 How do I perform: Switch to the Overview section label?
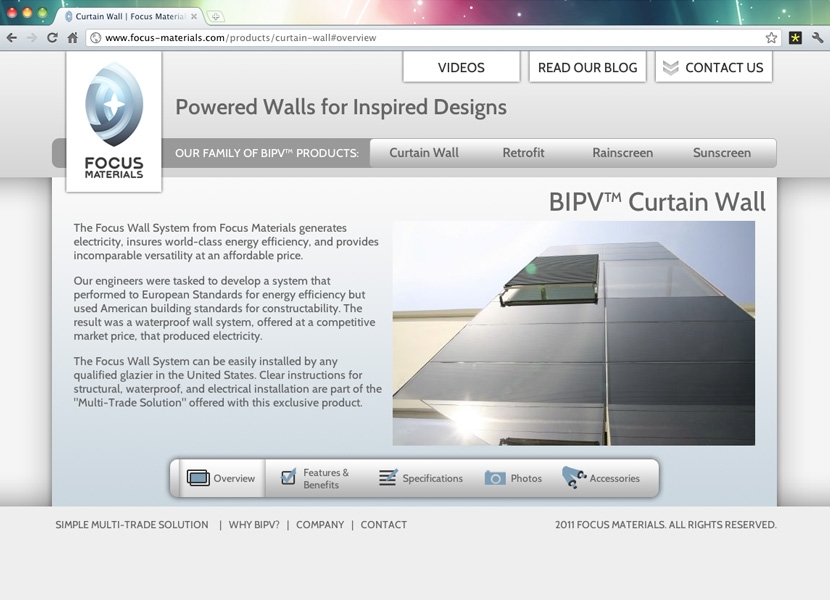pyautogui.click(x=234, y=478)
